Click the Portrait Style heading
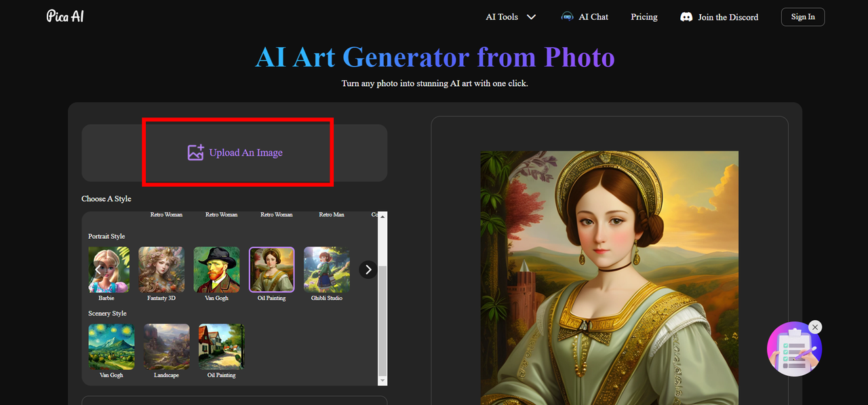868x405 pixels. pos(106,236)
